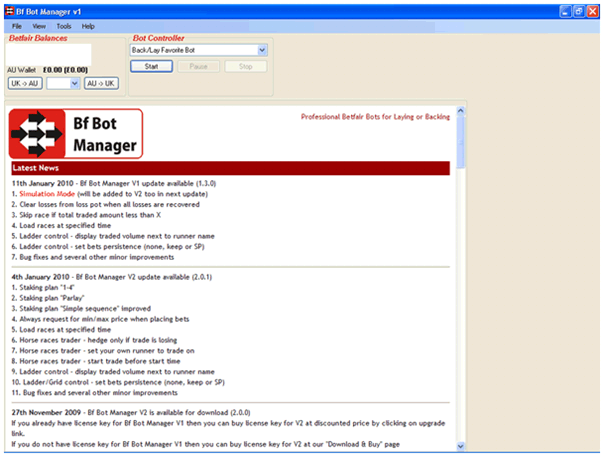Click the AU Wallet balance value
This screenshot has width=604, height=457.
[65, 70]
